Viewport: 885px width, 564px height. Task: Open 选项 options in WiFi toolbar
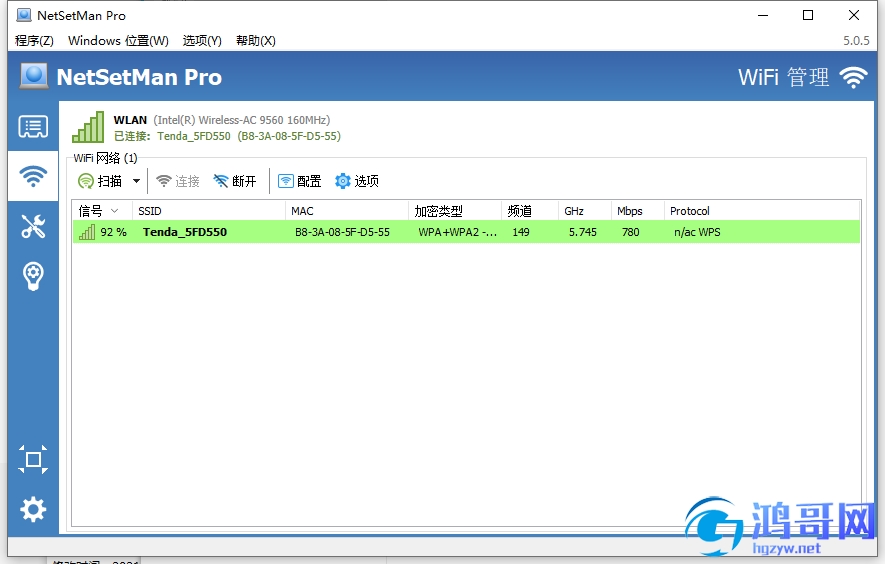click(357, 181)
